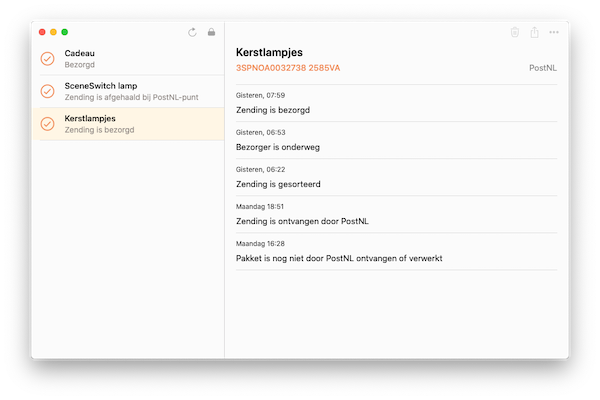The height and width of the screenshot is (400, 600).
Task: Click the Kerstlampjes title heading
Action: 269,52
